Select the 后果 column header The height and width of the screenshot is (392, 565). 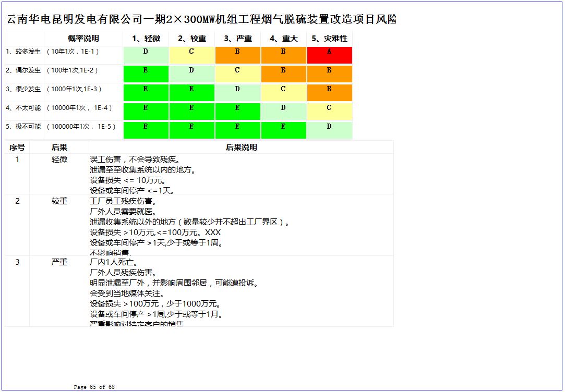[x=59, y=147]
